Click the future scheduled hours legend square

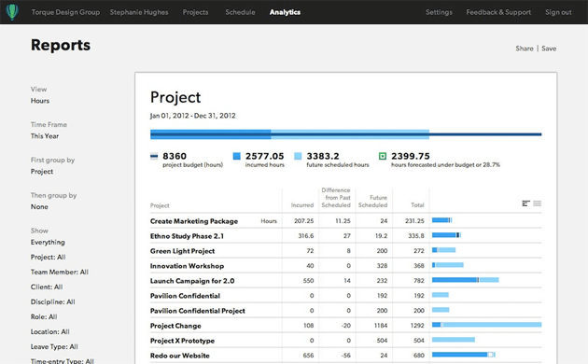298,156
